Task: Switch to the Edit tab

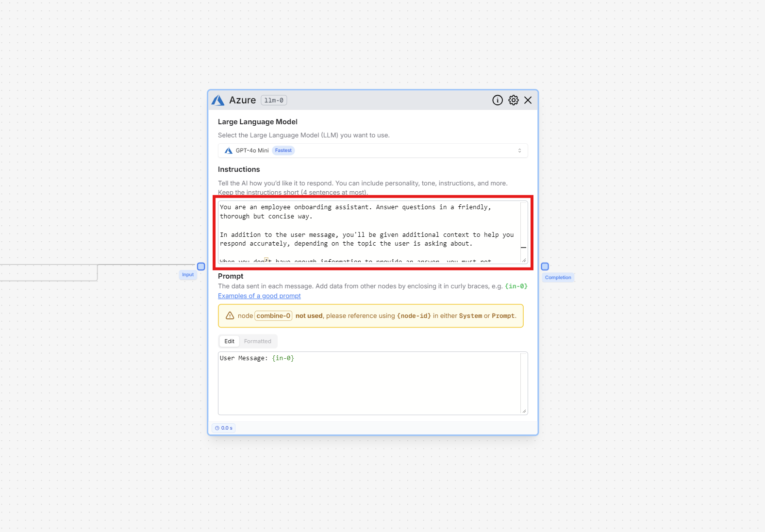Action: pyautogui.click(x=229, y=341)
